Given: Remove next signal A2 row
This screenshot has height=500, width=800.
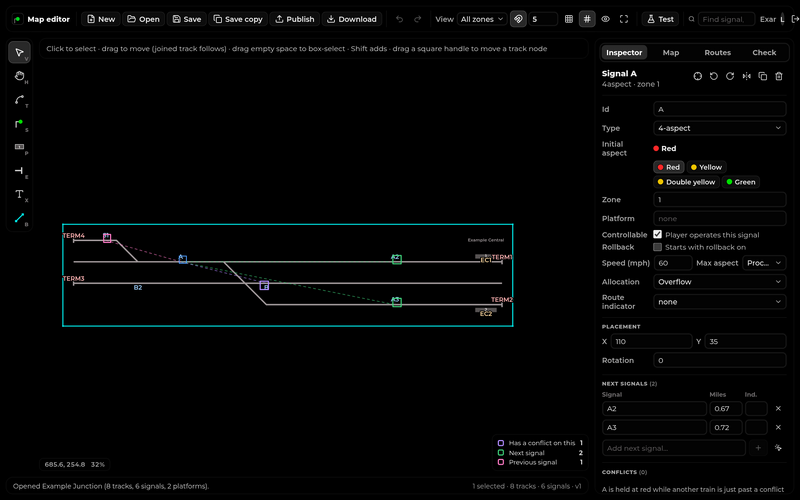Looking at the screenshot, I should pos(778,408).
